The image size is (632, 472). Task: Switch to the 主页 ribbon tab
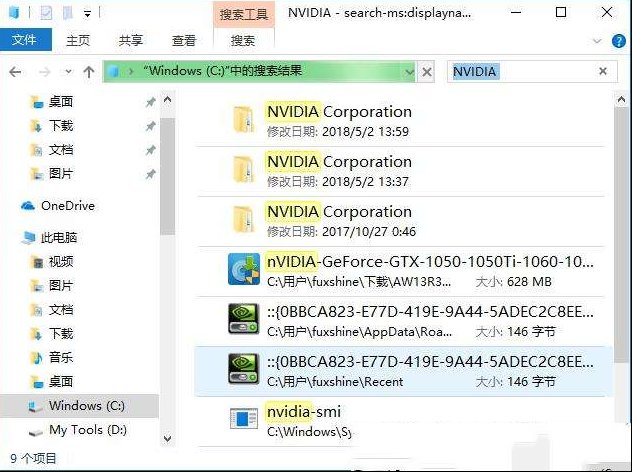[78, 40]
